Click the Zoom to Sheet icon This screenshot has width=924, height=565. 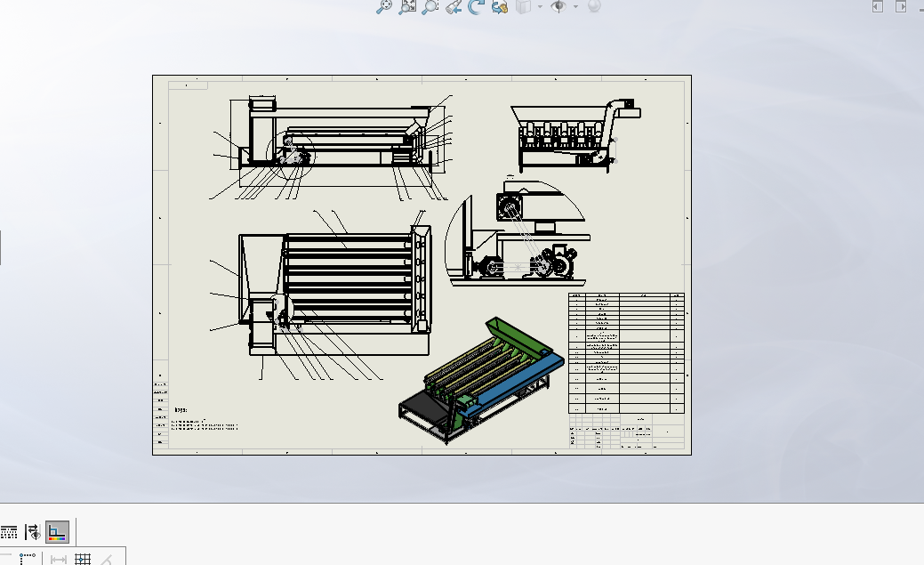(x=407, y=6)
